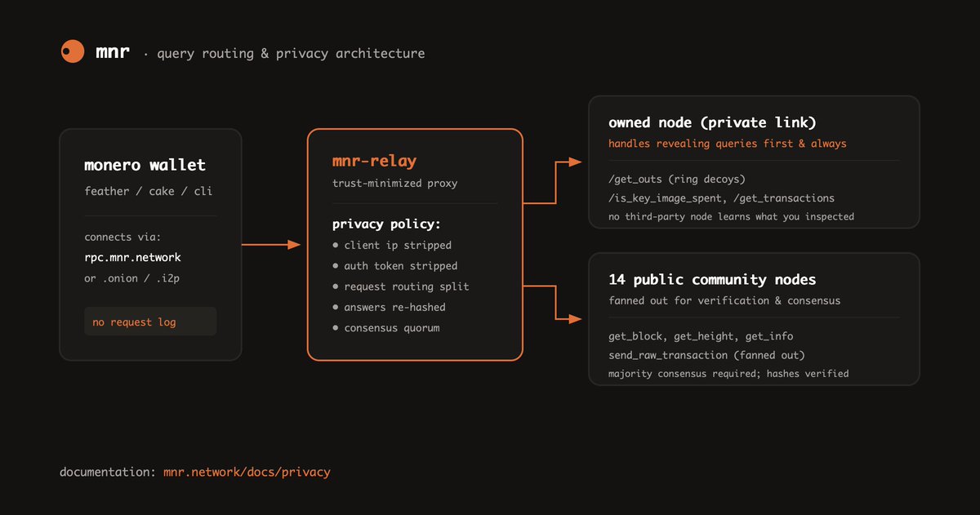Click 'query routing & privacy architecture' subtitle

pos(291,54)
